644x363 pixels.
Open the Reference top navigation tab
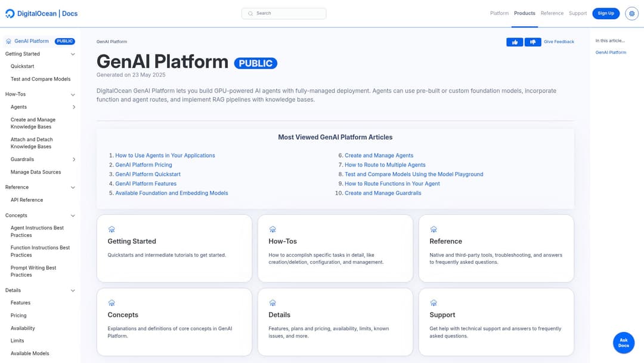tap(552, 13)
